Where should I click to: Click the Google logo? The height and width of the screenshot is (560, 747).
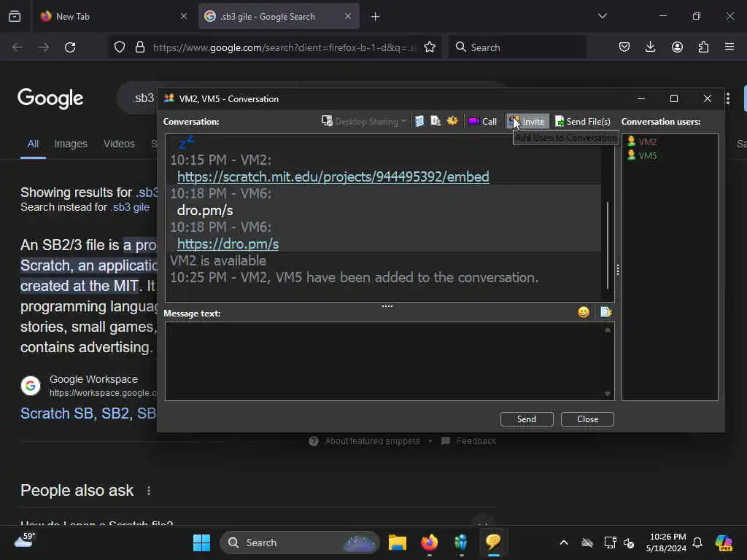[50, 98]
